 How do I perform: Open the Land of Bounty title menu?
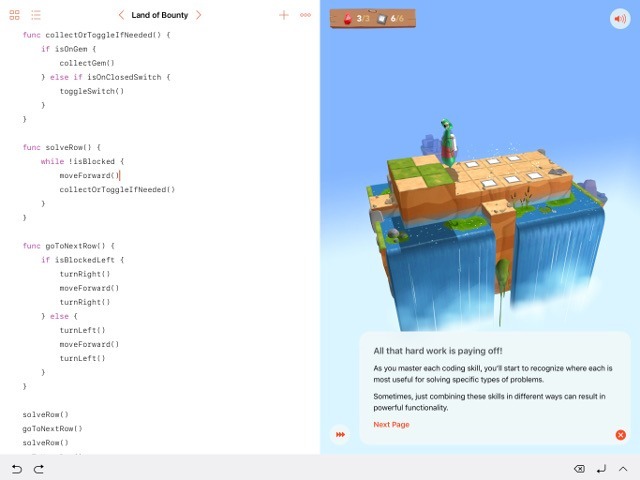tap(160, 15)
